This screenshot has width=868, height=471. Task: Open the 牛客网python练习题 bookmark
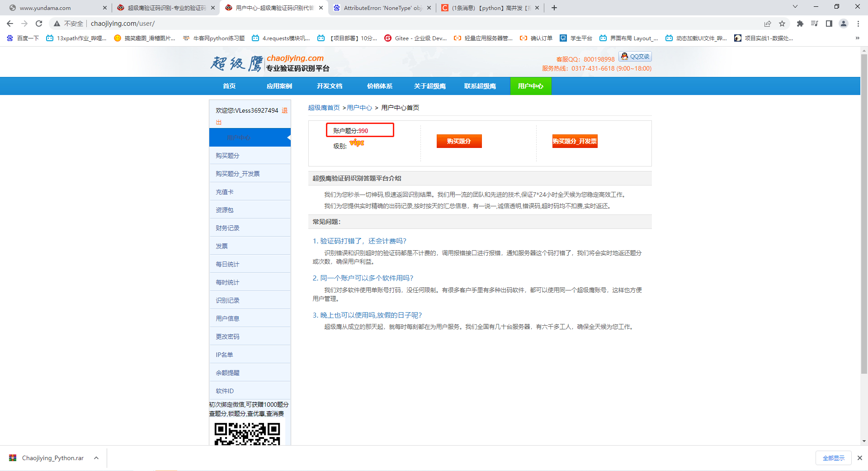(213, 38)
